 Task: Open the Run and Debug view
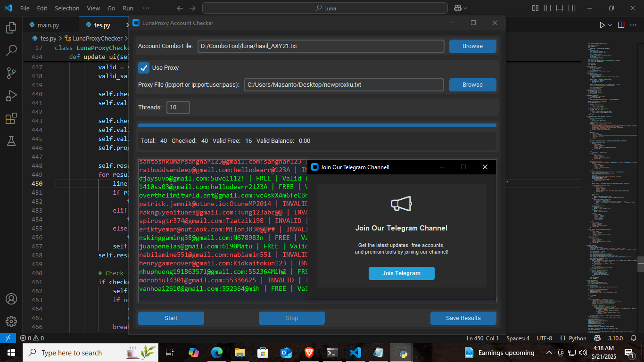pos(11,96)
